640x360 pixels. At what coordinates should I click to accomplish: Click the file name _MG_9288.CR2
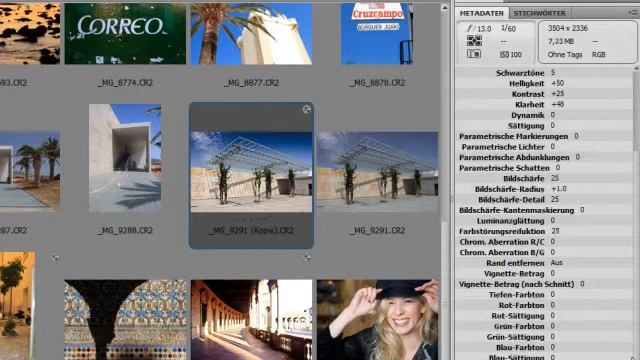[125, 231]
